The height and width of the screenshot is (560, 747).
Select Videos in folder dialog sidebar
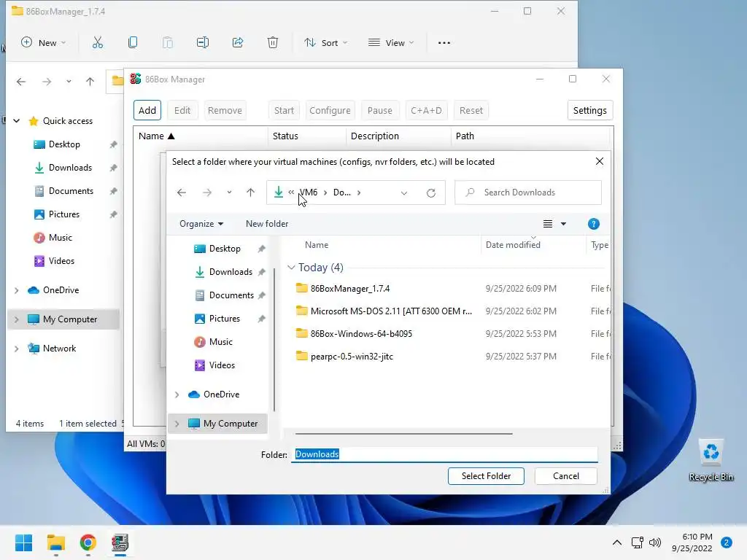[222, 365]
